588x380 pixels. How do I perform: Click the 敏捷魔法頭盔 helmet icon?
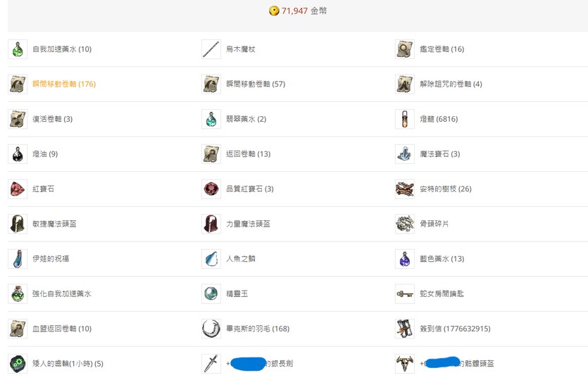tap(18, 224)
